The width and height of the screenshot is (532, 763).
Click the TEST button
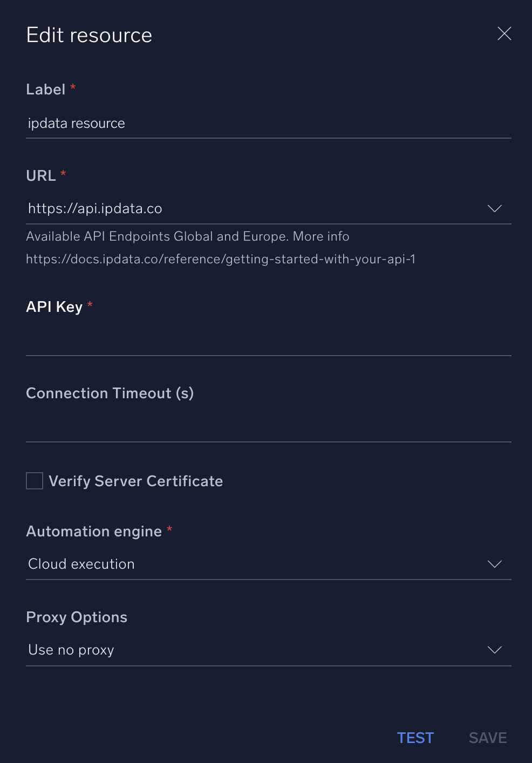415,738
